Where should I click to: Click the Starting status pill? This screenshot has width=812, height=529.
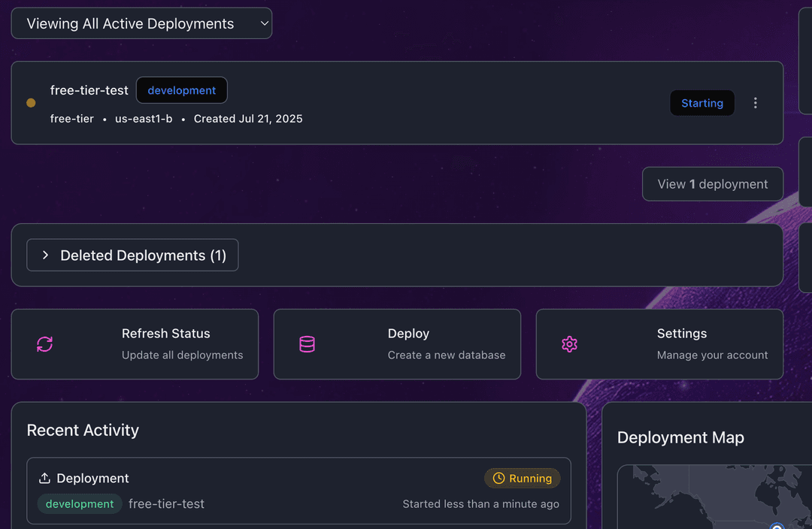coord(702,103)
